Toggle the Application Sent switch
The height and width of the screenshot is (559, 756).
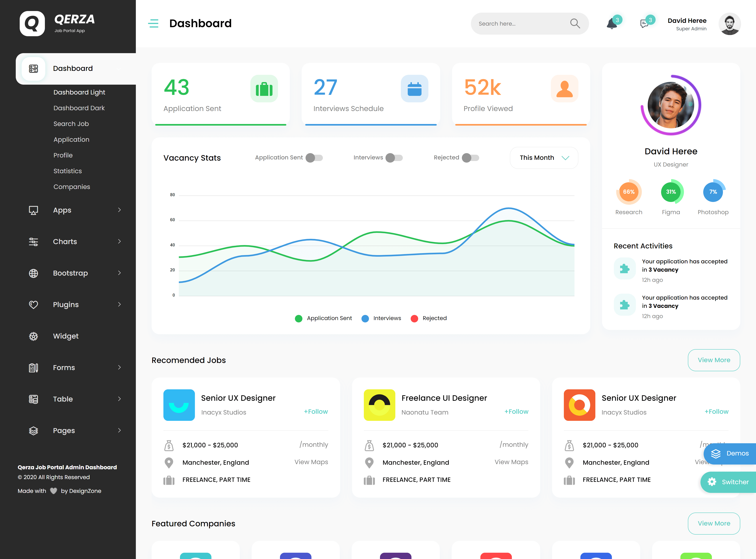314,158
